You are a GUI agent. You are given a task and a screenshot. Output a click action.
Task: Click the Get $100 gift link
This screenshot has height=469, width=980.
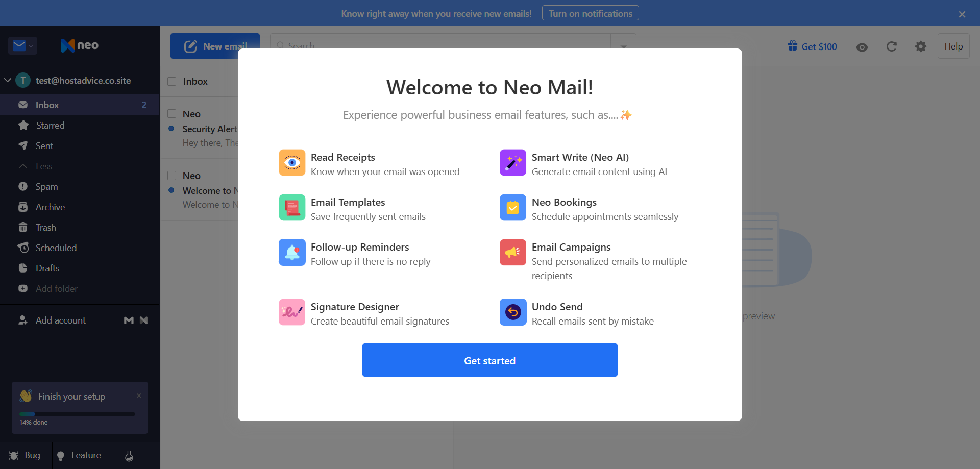click(812, 46)
